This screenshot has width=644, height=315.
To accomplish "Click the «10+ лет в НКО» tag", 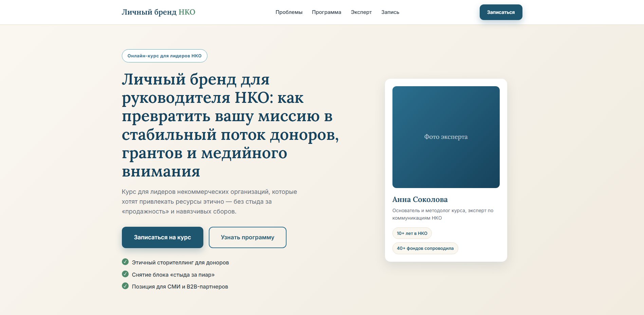I will (412, 233).
